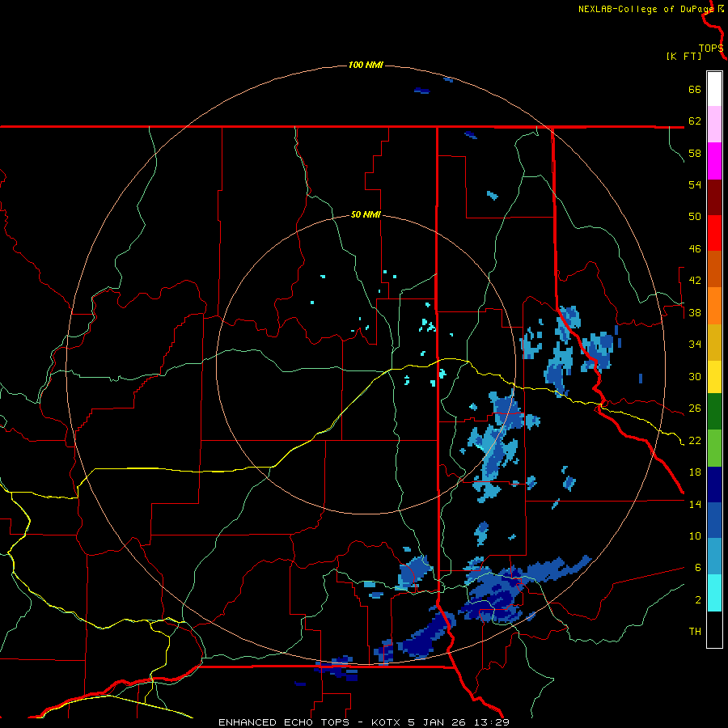Click the orange 38-42 kft legend swatch
The width and height of the screenshot is (728, 728).
tap(714, 306)
